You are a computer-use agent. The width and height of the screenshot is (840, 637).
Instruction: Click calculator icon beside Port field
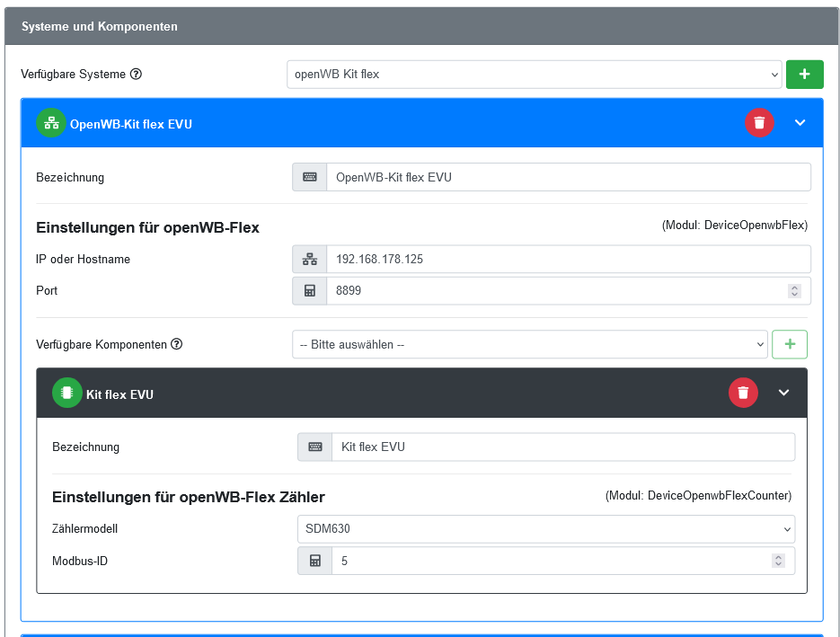pos(310,291)
